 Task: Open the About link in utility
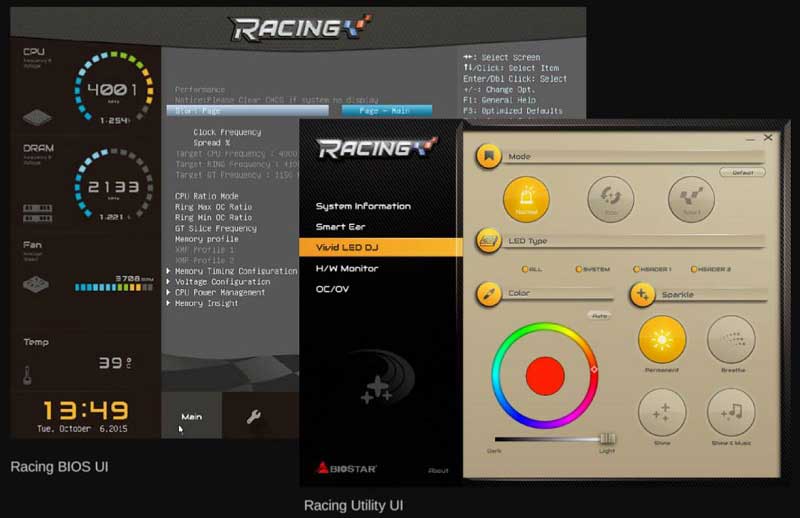438,471
